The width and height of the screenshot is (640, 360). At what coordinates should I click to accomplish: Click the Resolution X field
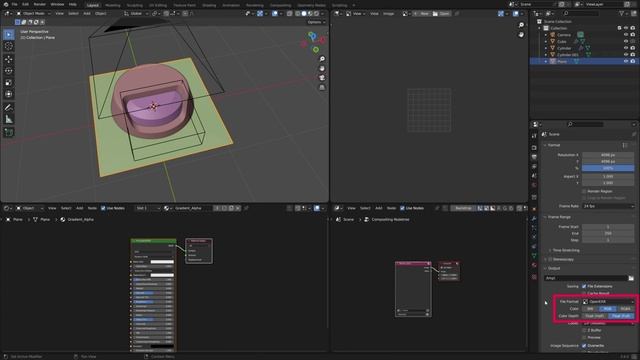(x=608, y=155)
